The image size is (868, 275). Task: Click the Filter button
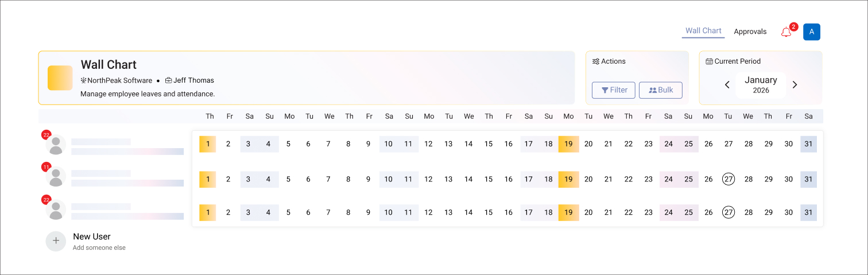pos(614,90)
